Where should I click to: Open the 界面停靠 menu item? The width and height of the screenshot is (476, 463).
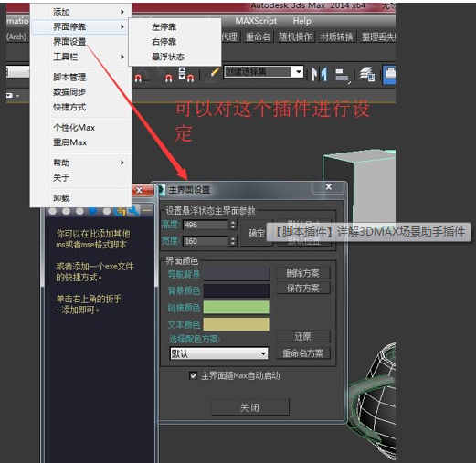point(80,26)
